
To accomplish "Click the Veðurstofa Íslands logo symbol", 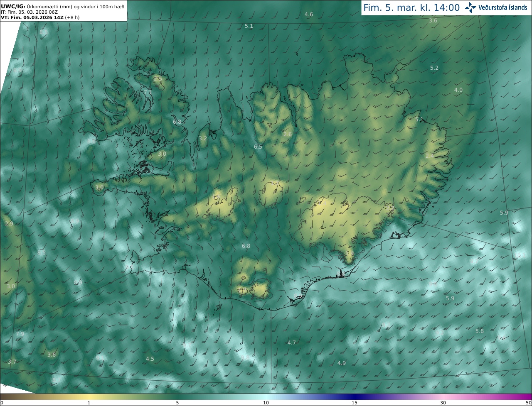I will coord(470,7).
